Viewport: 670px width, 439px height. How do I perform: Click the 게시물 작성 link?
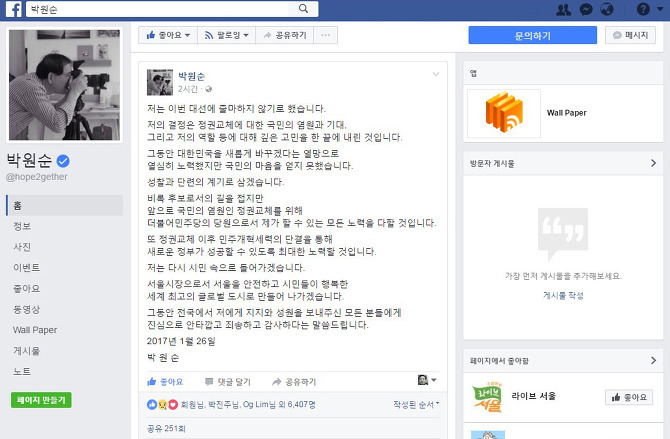coord(563,295)
